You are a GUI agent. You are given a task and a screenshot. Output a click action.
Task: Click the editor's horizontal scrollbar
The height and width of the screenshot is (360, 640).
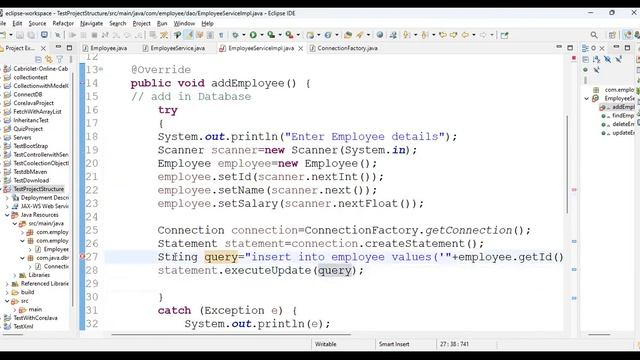pos(231,335)
